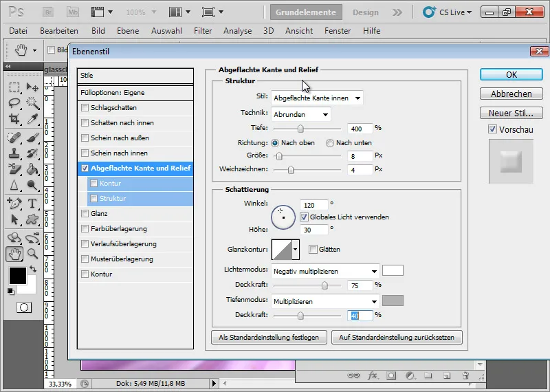
Task: Enable the Glätten checkbox
Action: tap(313, 250)
